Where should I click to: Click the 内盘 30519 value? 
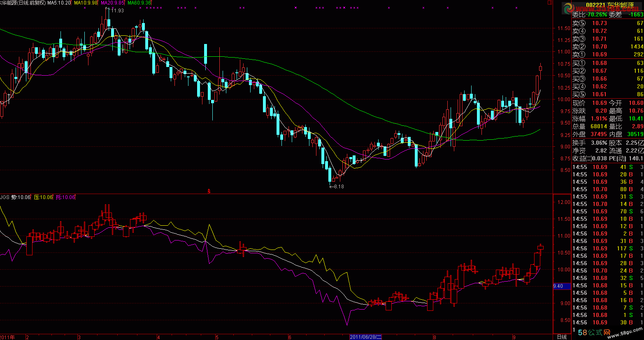click(x=635, y=134)
